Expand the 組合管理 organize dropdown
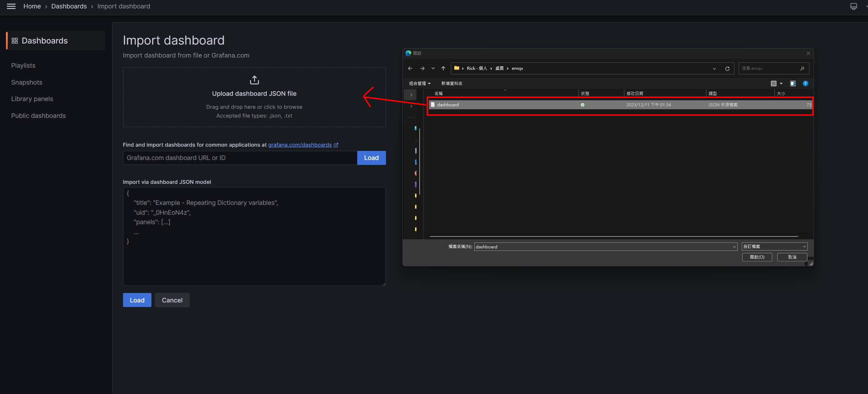The image size is (868, 394). pyautogui.click(x=420, y=84)
